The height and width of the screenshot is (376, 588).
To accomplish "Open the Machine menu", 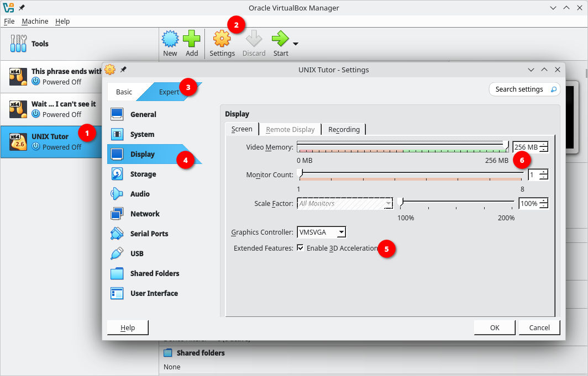I will click(35, 22).
